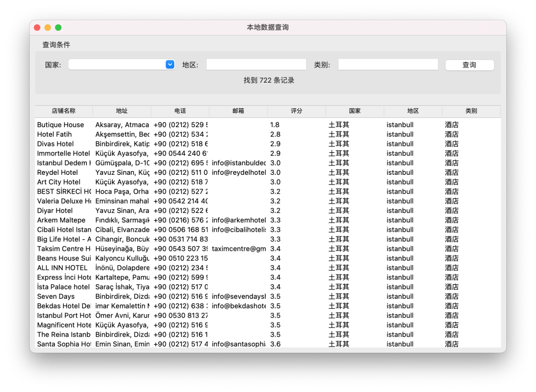
Task: Select the Hotel Fatih row
Action: [54, 135]
